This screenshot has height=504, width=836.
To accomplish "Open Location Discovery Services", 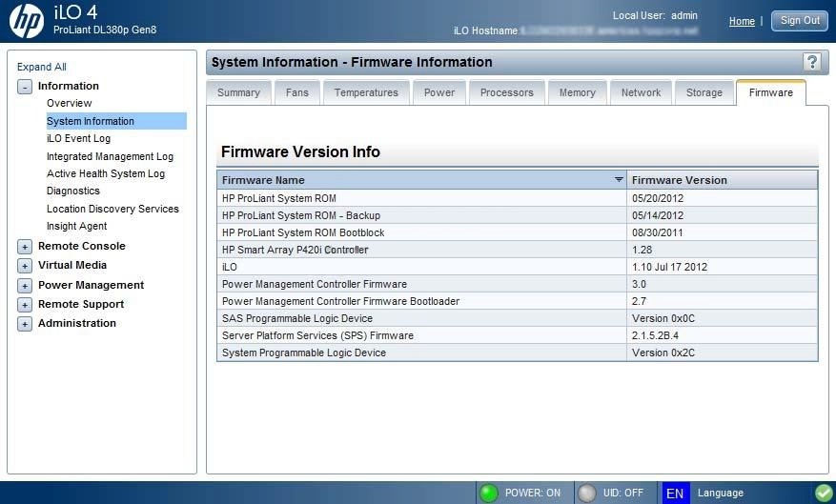I will tap(112, 209).
